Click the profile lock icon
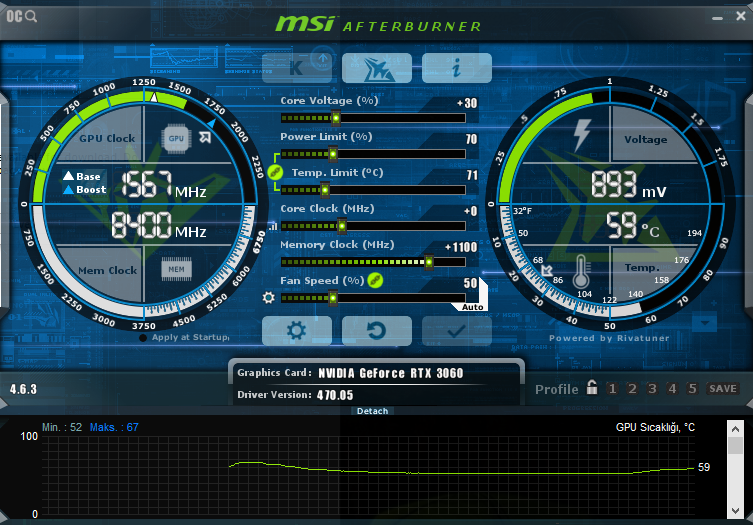 click(592, 387)
